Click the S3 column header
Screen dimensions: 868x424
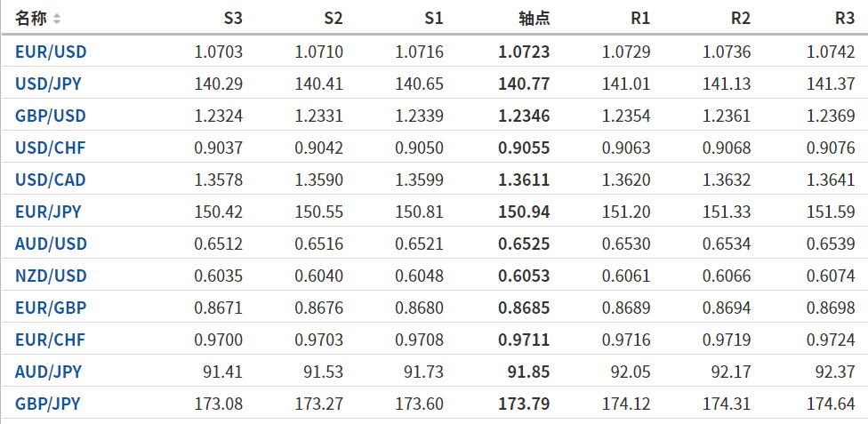pyautogui.click(x=232, y=19)
